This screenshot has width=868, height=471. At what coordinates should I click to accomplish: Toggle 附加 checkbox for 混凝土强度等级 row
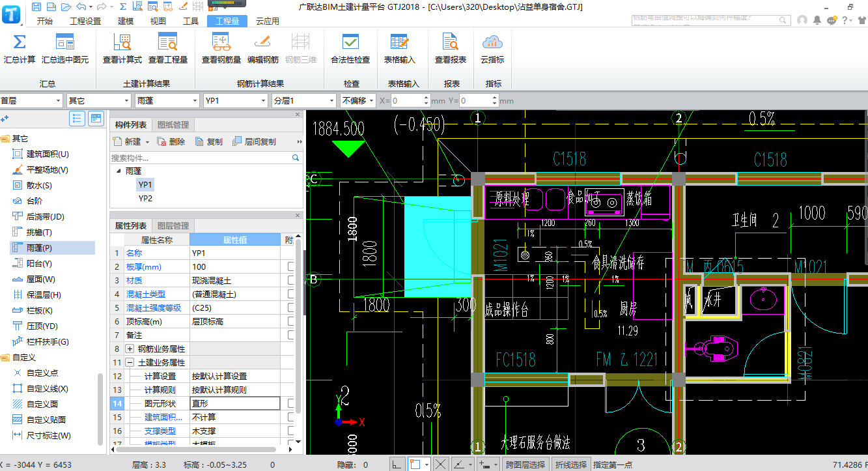point(292,307)
